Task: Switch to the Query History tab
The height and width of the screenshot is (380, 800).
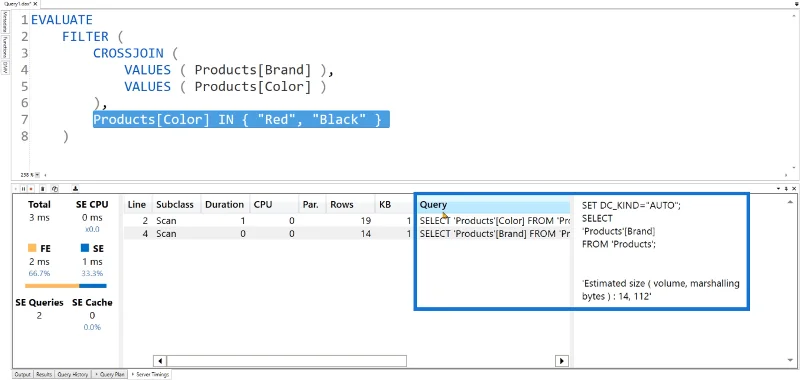Action: click(x=72, y=374)
